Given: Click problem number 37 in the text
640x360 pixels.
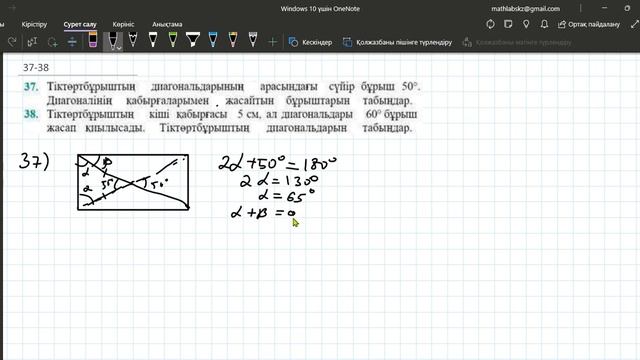Looking at the screenshot, I should [31, 87].
